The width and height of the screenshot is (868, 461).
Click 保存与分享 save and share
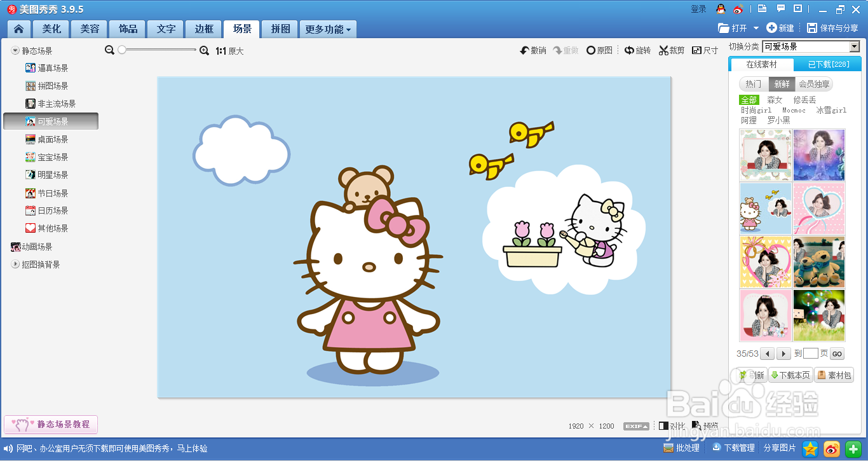coord(832,28)
